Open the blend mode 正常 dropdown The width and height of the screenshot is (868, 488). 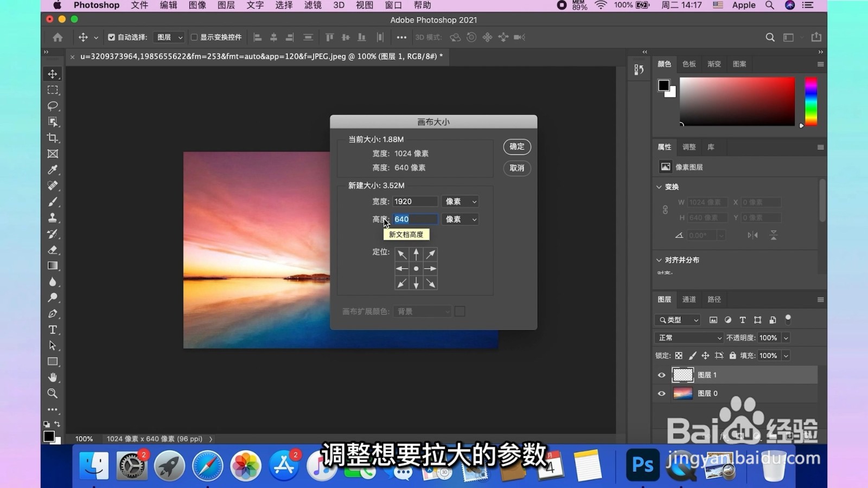[688, 338]
